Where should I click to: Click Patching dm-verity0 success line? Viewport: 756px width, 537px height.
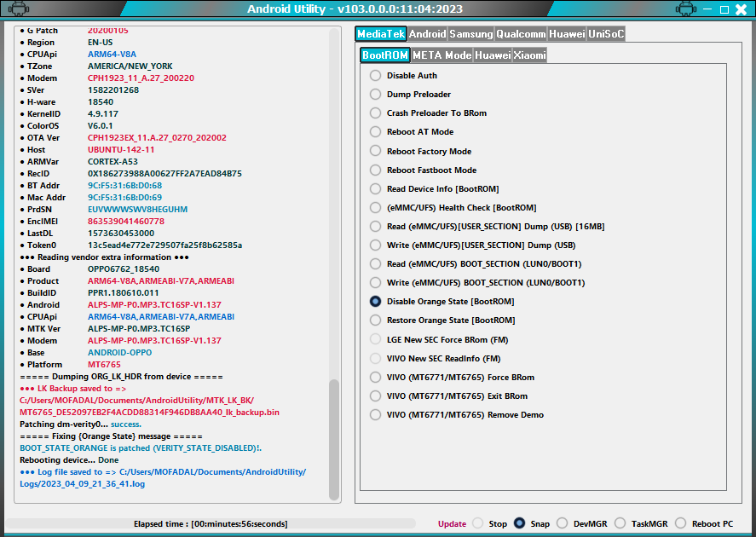click(80, 424)
